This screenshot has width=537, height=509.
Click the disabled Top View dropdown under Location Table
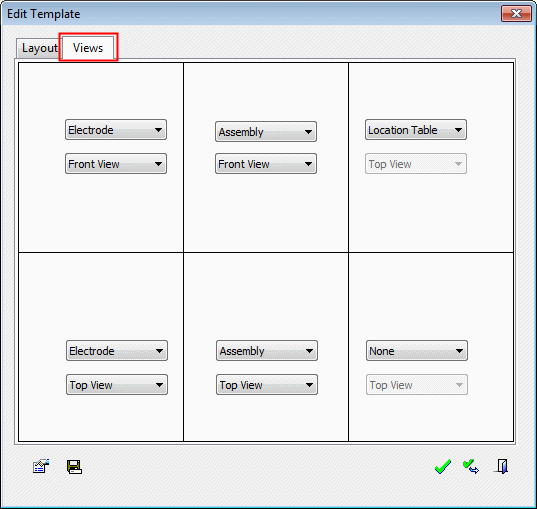416,164
